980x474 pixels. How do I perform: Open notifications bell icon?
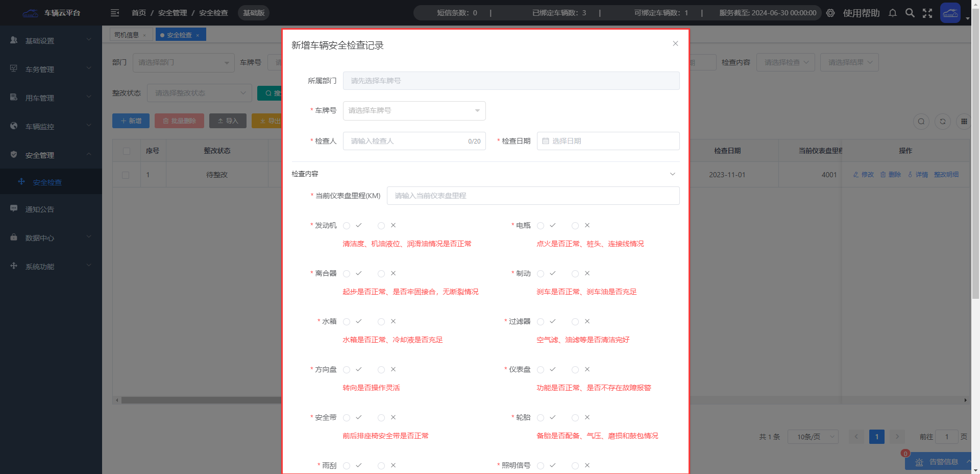[893, 13]
